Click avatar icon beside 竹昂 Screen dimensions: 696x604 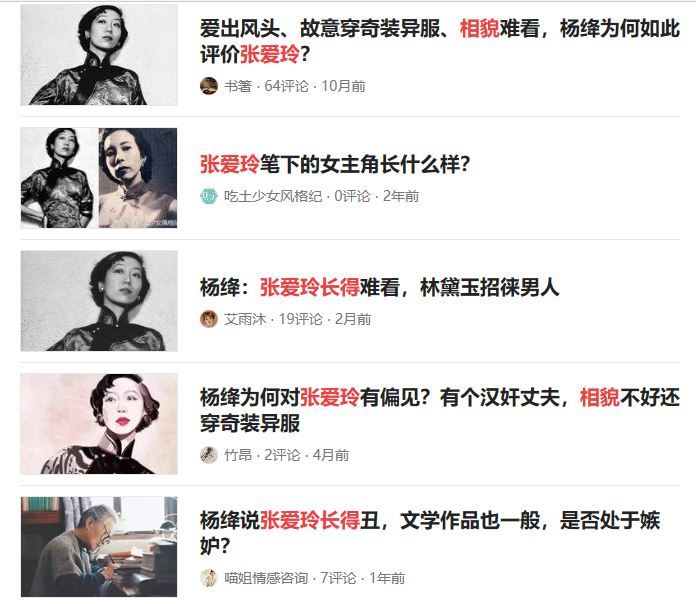pyautogui.click(x=209, y=454)
